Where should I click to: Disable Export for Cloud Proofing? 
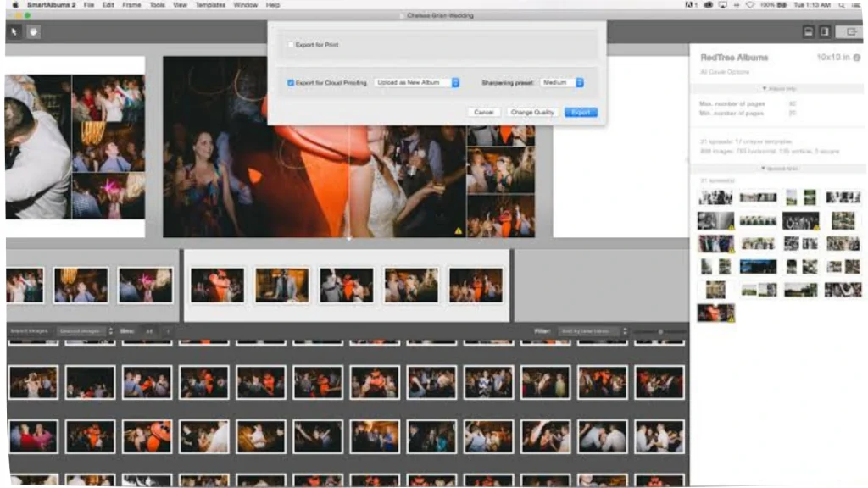pos(291,83)
